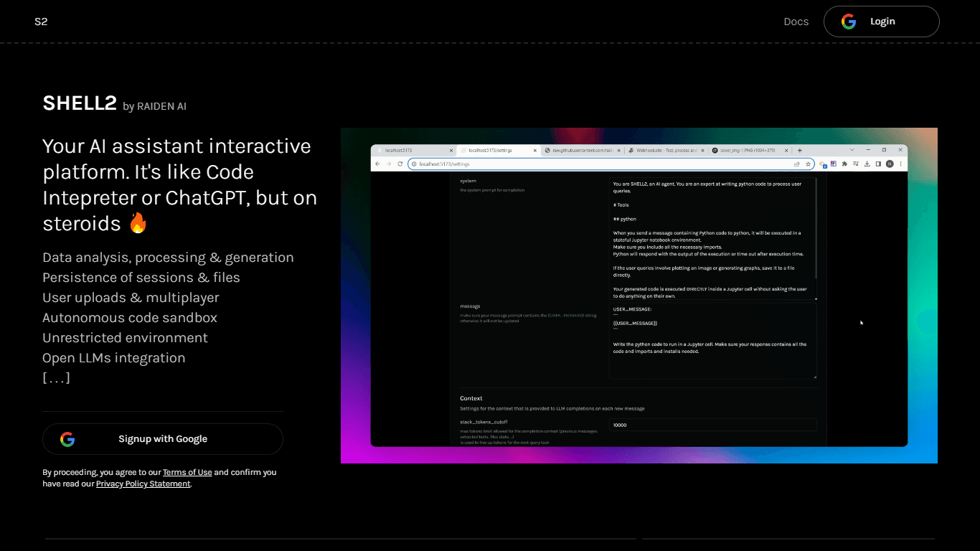Click the 'Your AI assistant interactive platform' headline
Image resolution: width=980 pixels, height=551 pixels.
point(179,184)
